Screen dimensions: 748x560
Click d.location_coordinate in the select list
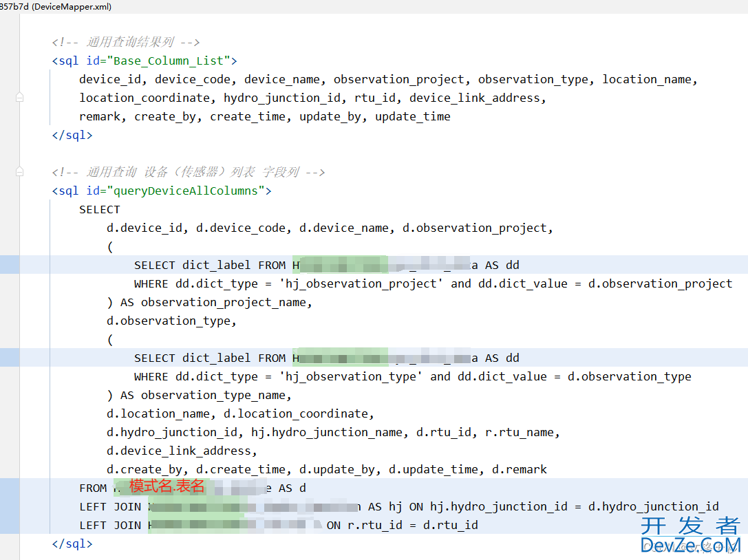tap(295, 413)
